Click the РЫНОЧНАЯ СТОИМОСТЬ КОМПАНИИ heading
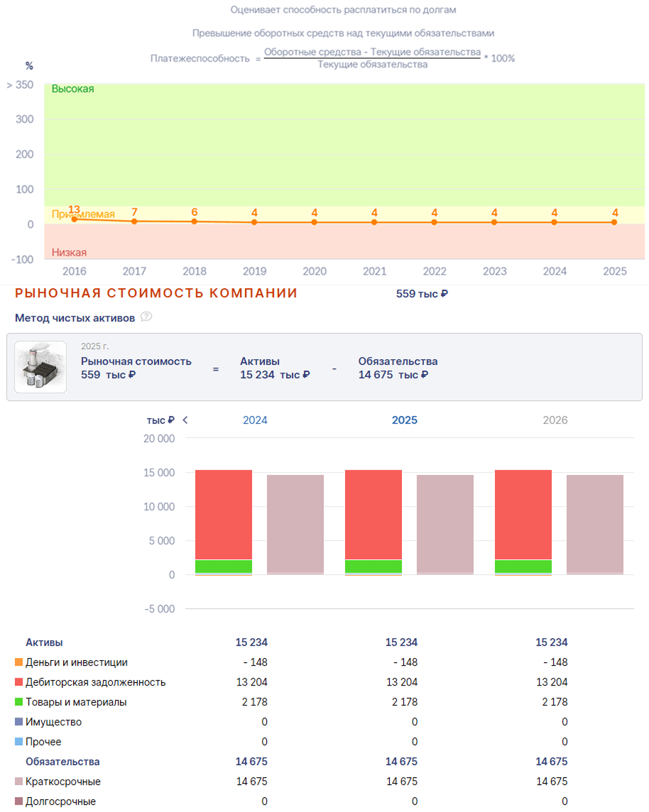 (x=156, y=293)
